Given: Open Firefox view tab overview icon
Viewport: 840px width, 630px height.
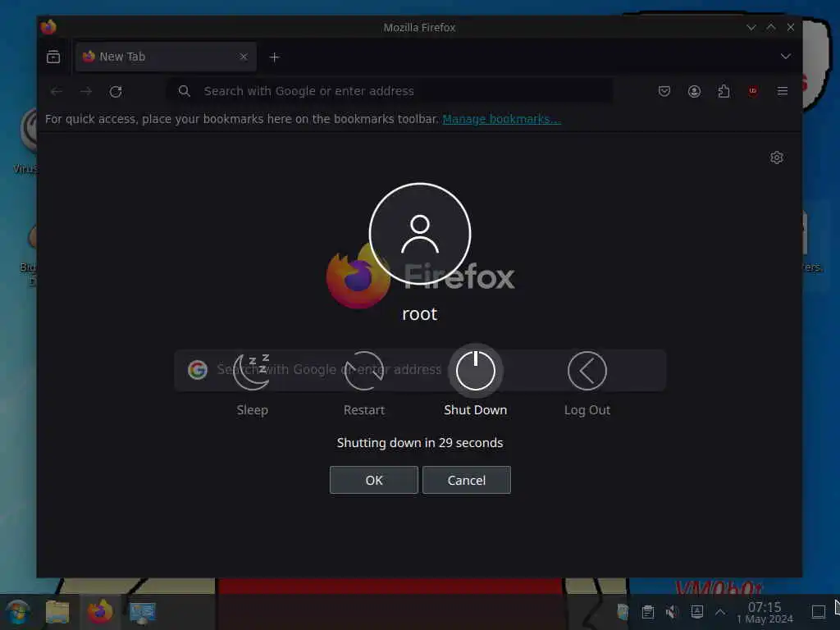Looking at the screenshot, I should (x=53, y=57).
